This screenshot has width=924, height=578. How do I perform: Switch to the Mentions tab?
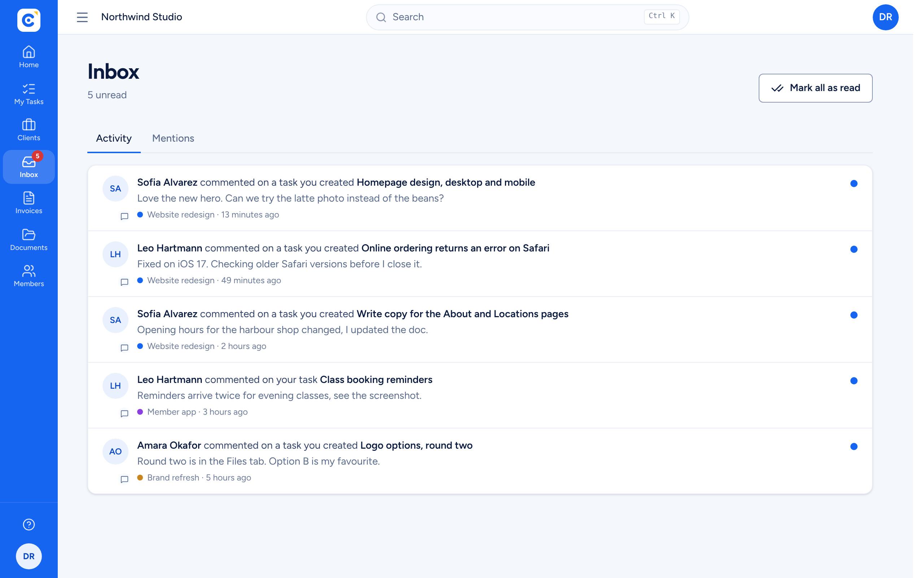point(173,138)
